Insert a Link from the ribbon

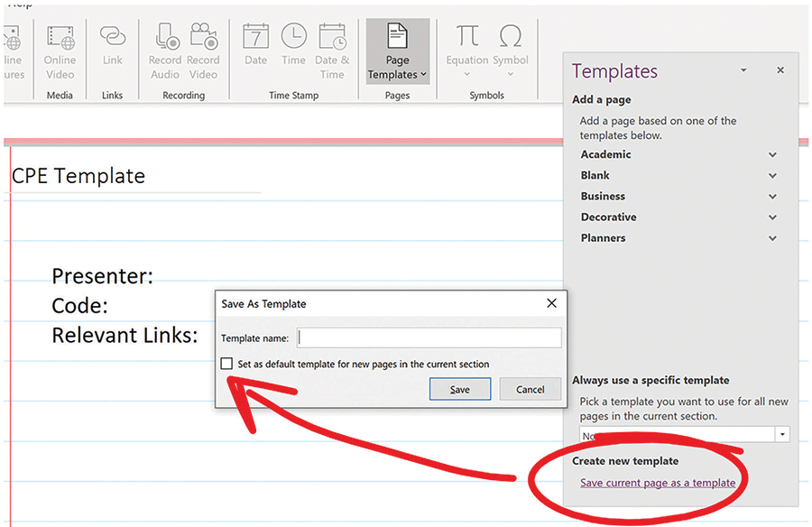pos(112,47)
